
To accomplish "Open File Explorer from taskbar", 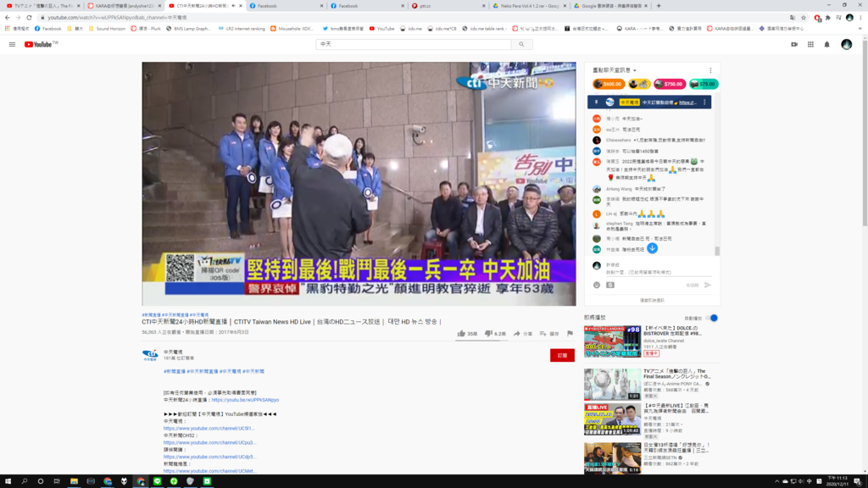I will point(74,481).
